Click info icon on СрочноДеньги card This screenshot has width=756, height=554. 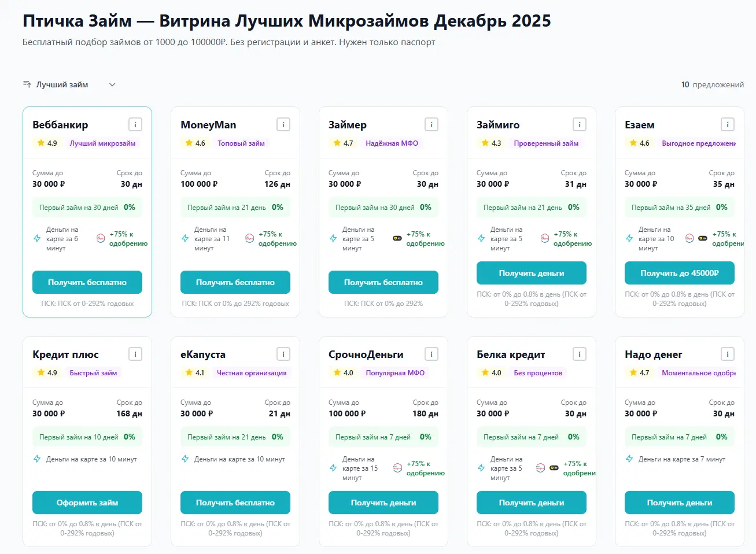(x=432, y=354)
